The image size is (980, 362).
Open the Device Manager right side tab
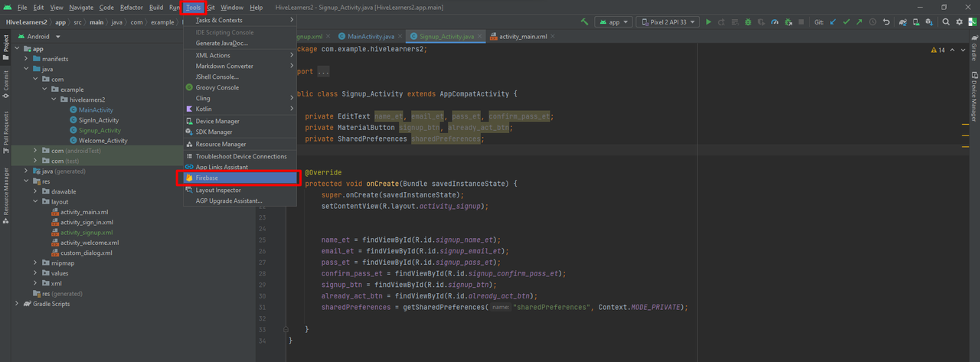[974, 96]
